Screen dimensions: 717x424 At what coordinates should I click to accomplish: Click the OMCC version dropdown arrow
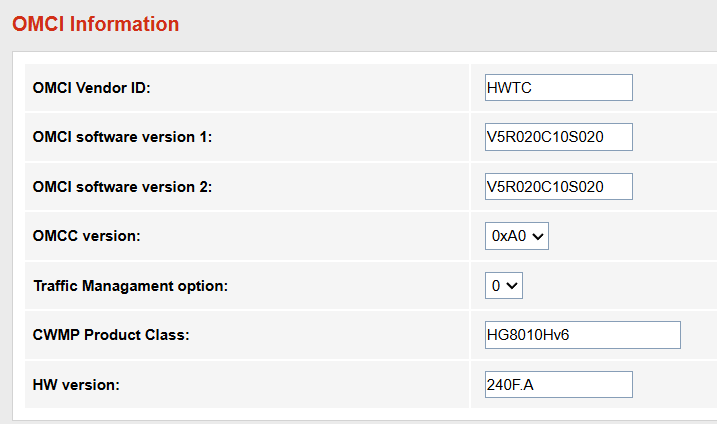pyautogui.click(x=539, y=236)
